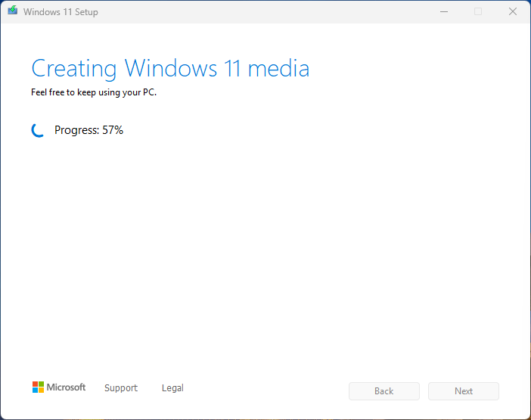The height and width of the screenshot is (420, 531).
Task: Click the Microsoft wordmark text
Action: [x=67, y=387]
